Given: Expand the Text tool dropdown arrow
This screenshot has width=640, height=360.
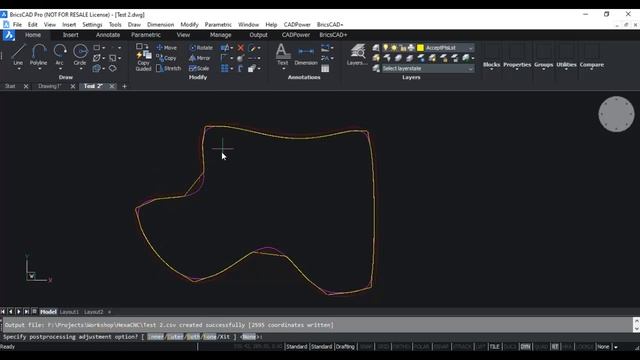Looking at the screenshot, I should click(x=283, y=69).
